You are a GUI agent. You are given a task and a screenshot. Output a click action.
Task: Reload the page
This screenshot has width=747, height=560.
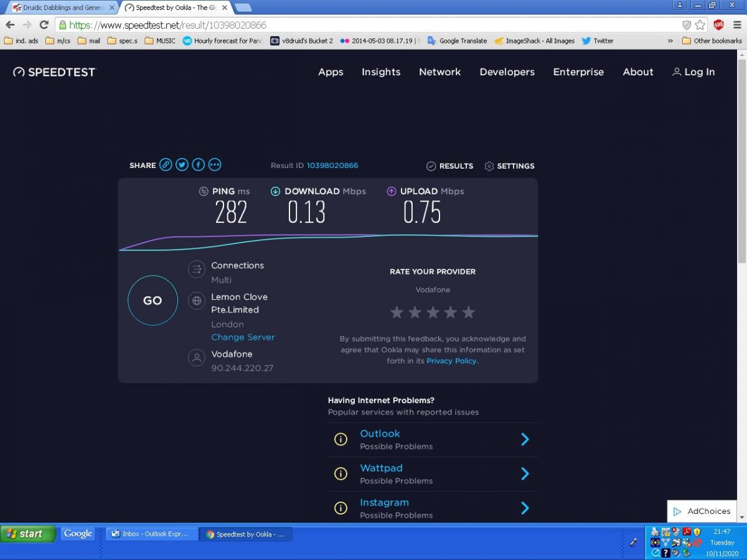(44, 25)
